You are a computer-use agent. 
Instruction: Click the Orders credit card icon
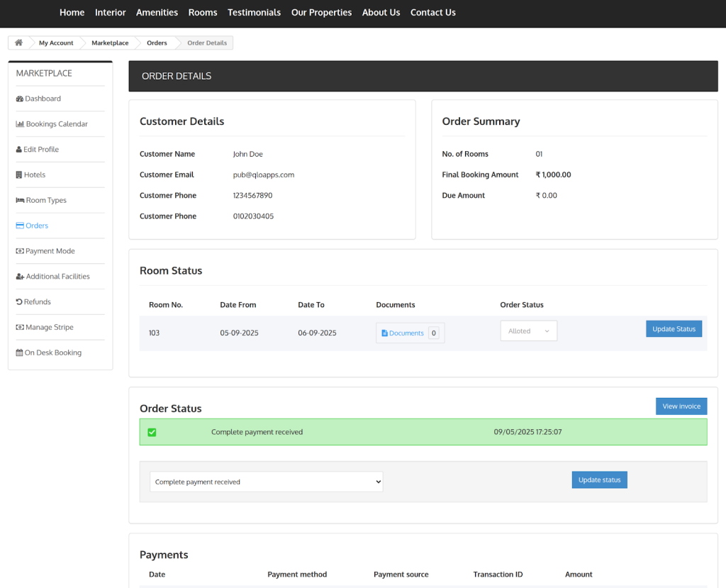coord(20,226)
